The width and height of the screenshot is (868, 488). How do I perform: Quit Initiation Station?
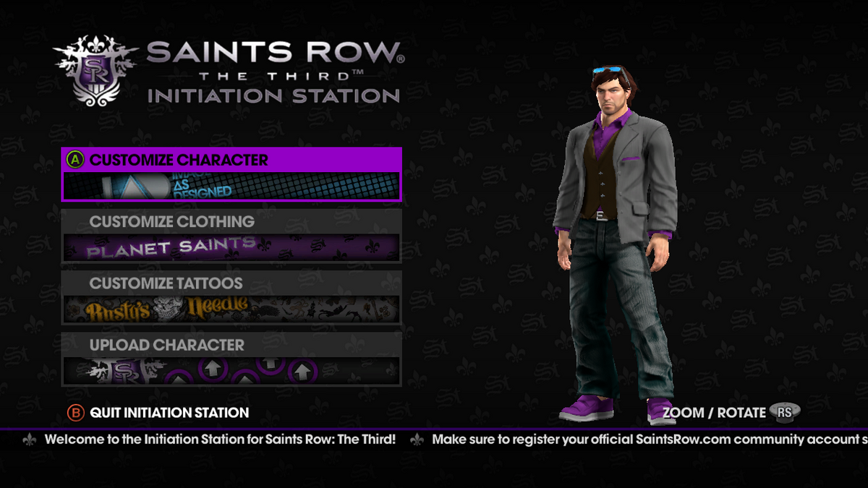point(169,413)
